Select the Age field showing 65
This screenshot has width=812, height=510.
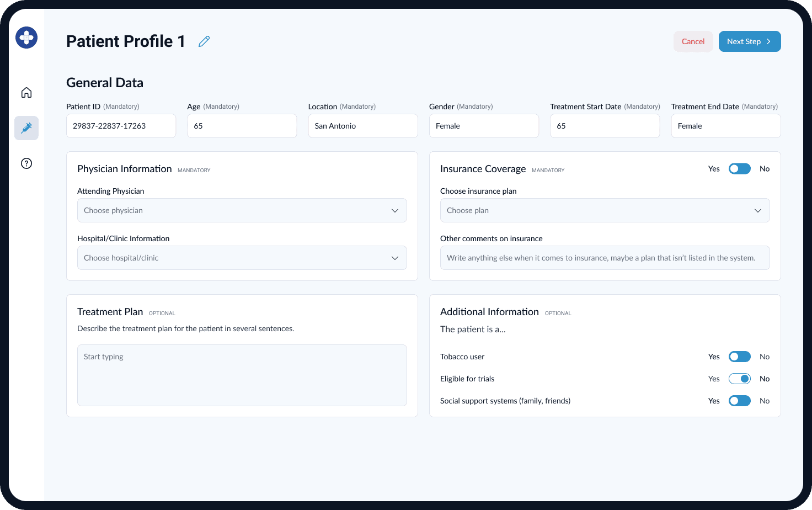pyautogui.click(x=242, y=126)
